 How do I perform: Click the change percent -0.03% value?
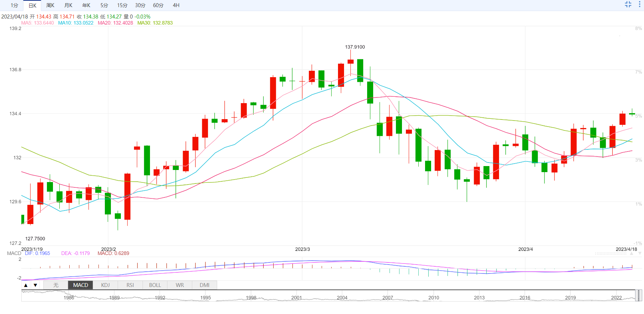143,17
